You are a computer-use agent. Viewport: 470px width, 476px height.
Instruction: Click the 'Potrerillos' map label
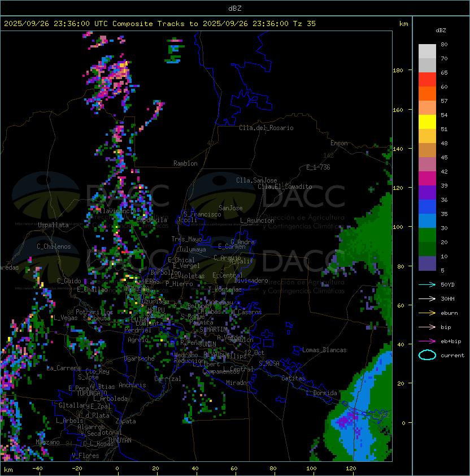click(x=94, y=311)
